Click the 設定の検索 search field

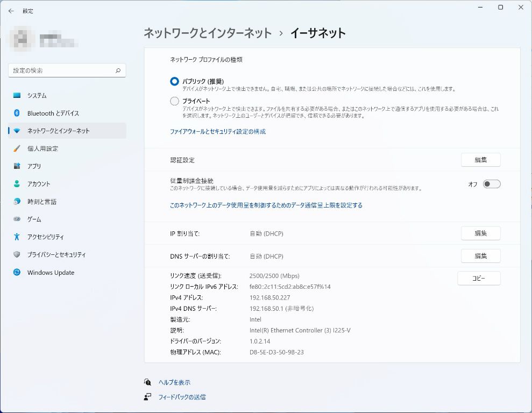point(62,70)
